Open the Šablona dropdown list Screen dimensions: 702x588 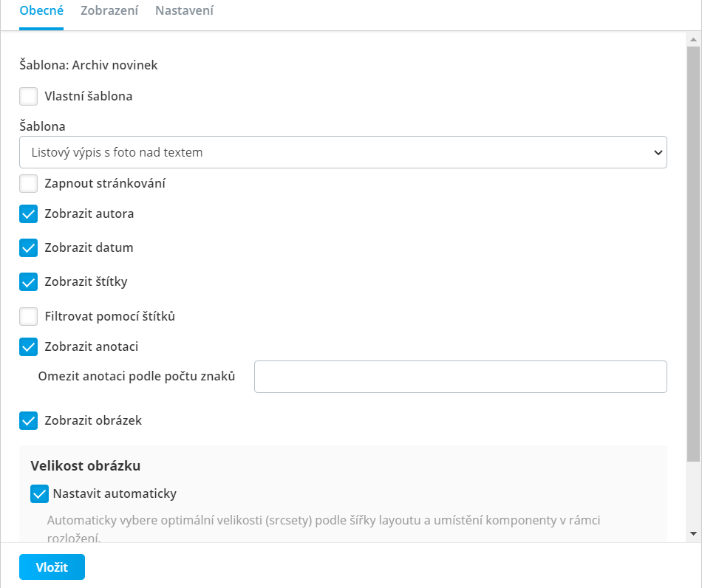[343, 152]
